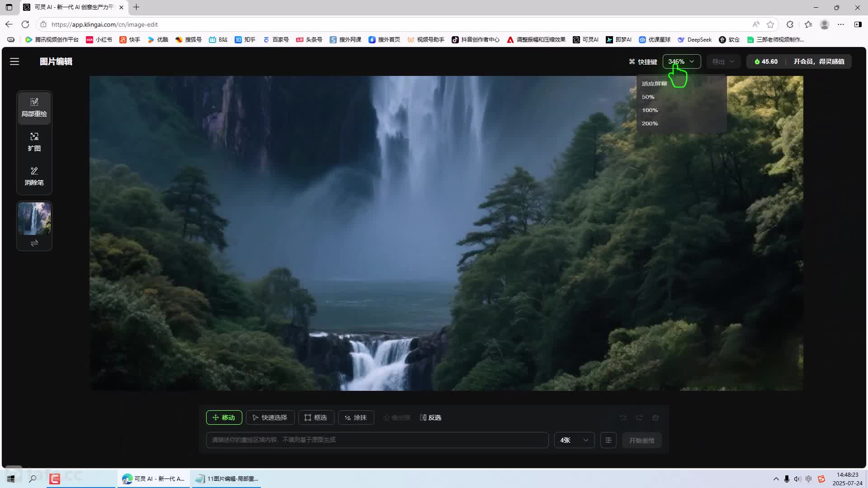Click the prompt description input field
Viewport: 868px width, 488px height.
pyautogui.click(x=377, y=440)
